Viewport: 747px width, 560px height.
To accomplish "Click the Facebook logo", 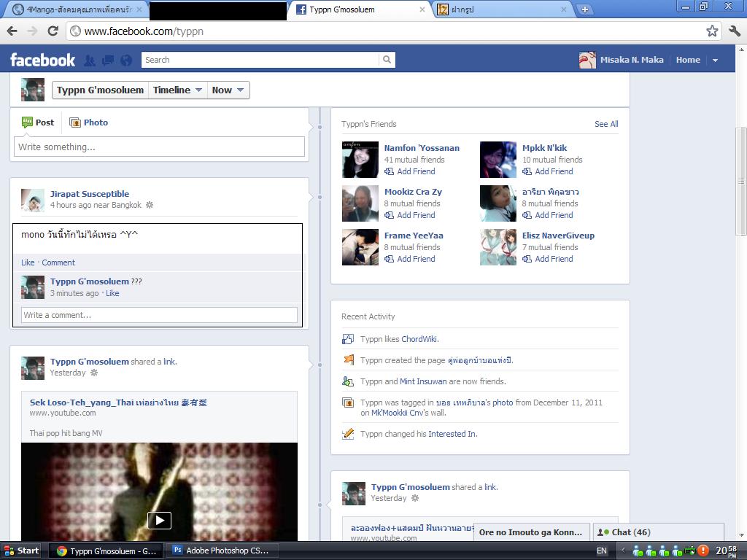I will [x=42, y=60].
